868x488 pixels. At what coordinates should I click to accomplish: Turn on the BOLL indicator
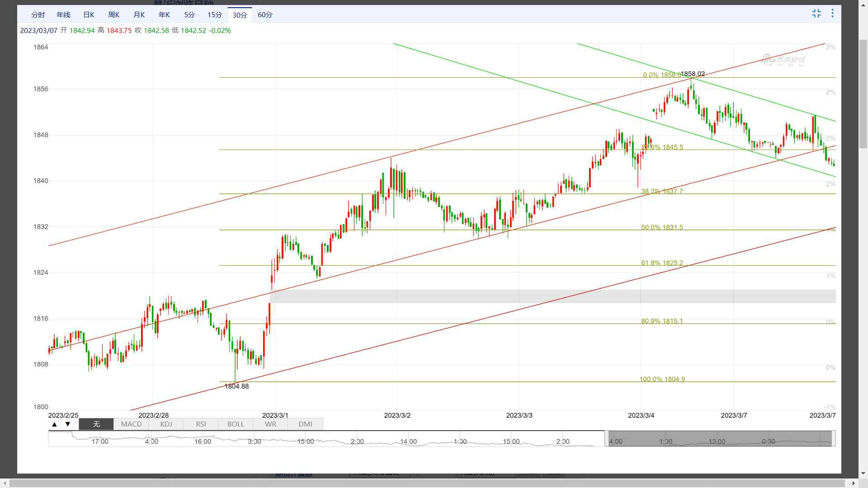[x=236, y=424]
